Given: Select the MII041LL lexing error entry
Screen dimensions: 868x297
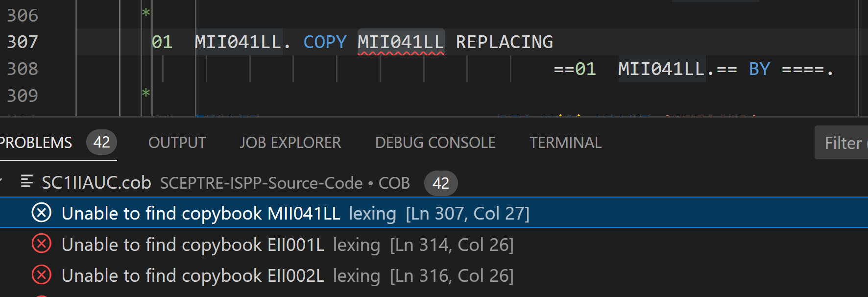Looking at the screenshot, I should pyautogui.click(x=245, y=213).
